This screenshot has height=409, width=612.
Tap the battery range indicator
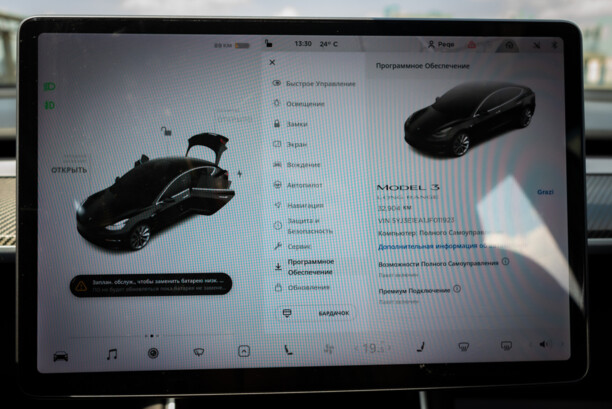[x=231, y=46]
